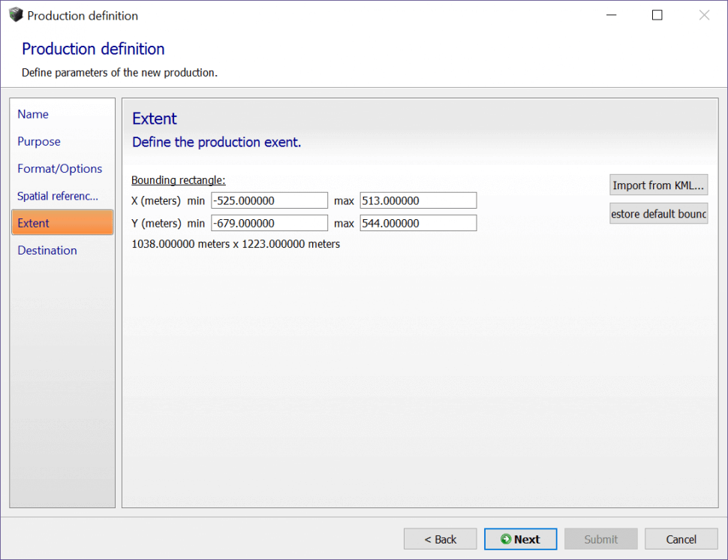Open the Destination step
Viewport: 728px width, 560px height.
[47, 250]
